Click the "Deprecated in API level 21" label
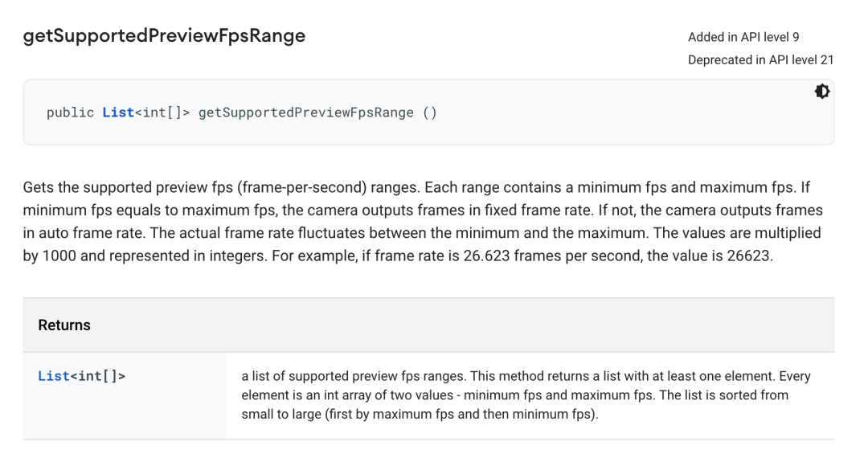The image size is (868, 458). (x=760, y=60)
